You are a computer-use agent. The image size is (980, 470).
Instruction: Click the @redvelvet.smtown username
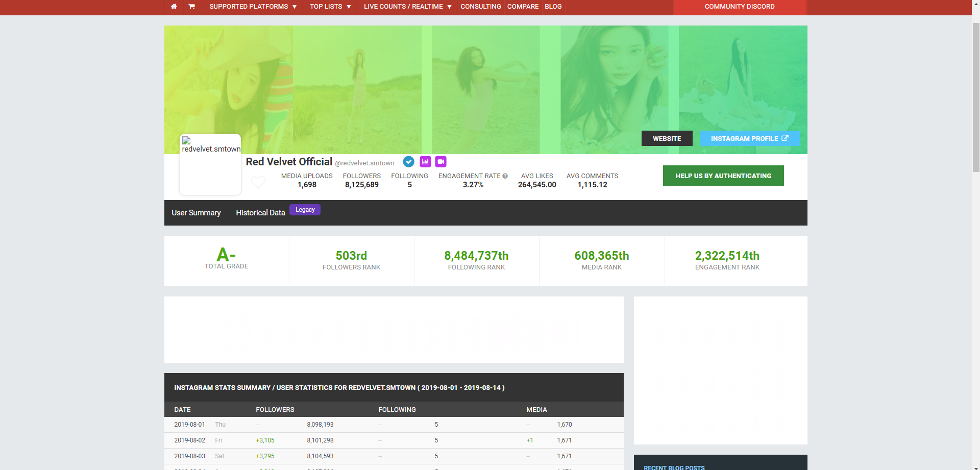(x=364, y=163)
